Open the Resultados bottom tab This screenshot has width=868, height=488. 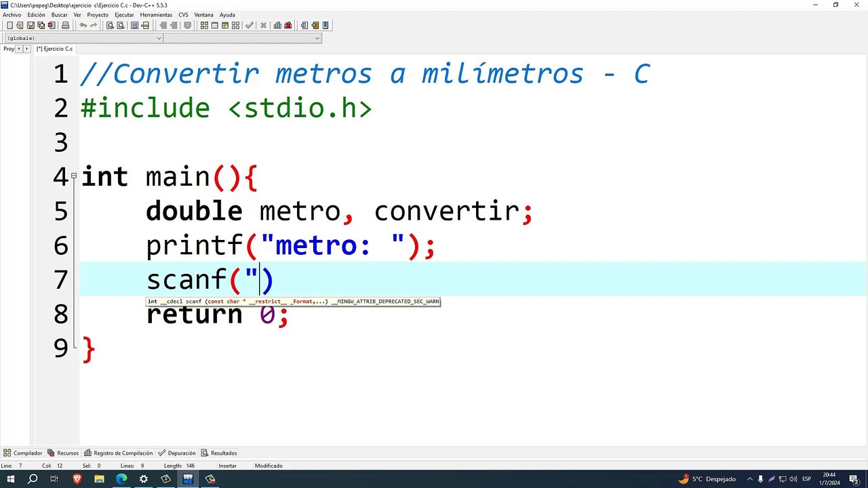click(219, 453)
